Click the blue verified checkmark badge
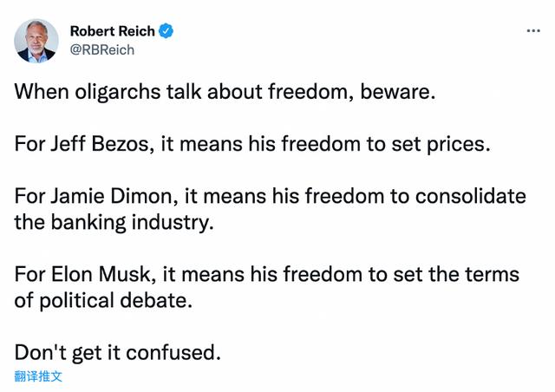Image resolution: width=555 pixels, height=392 pixels. click(x=166, y=31)
